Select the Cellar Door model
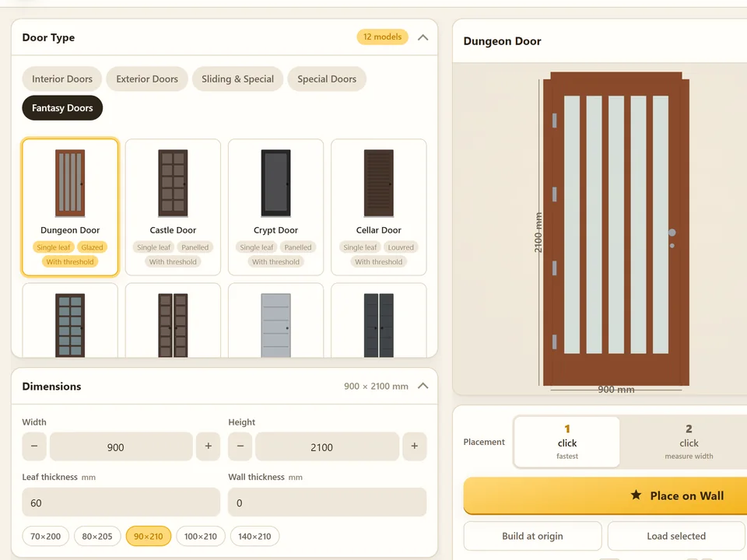 tap(379, 207)
